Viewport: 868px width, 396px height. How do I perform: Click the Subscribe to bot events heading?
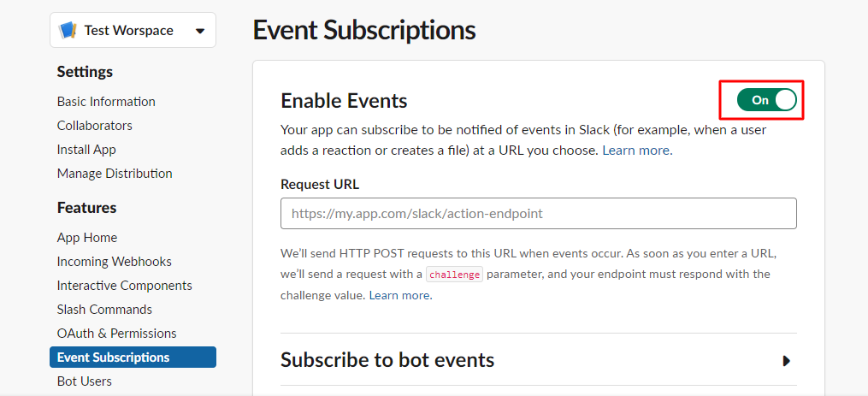tap(387, 360)
